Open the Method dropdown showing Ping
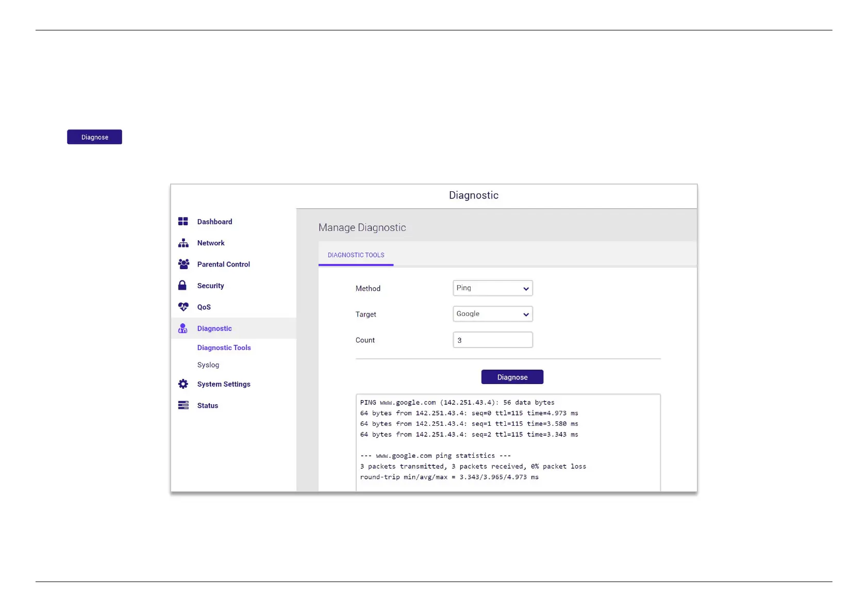This screenshot has width=868, height=614. pos(493,288)
